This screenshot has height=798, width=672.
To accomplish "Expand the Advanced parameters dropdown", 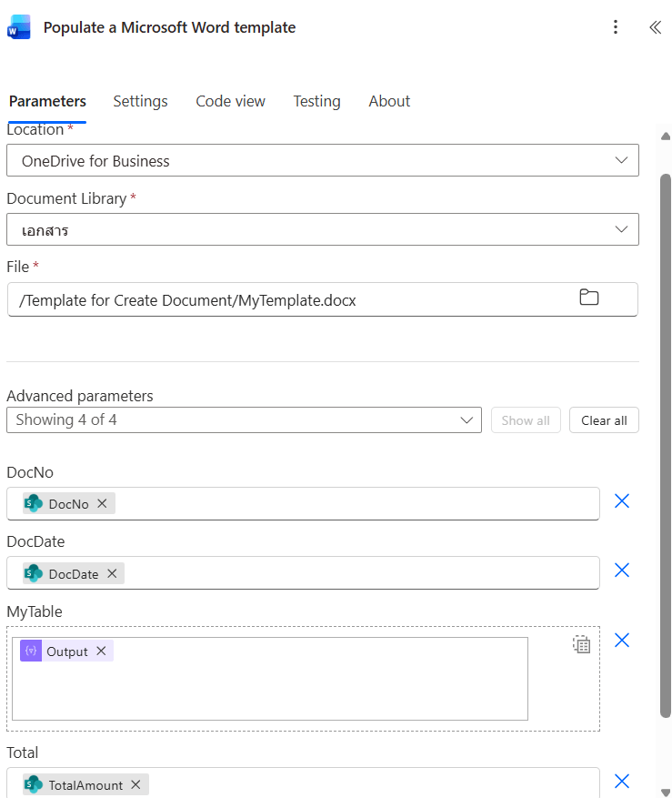I will 244,420.
